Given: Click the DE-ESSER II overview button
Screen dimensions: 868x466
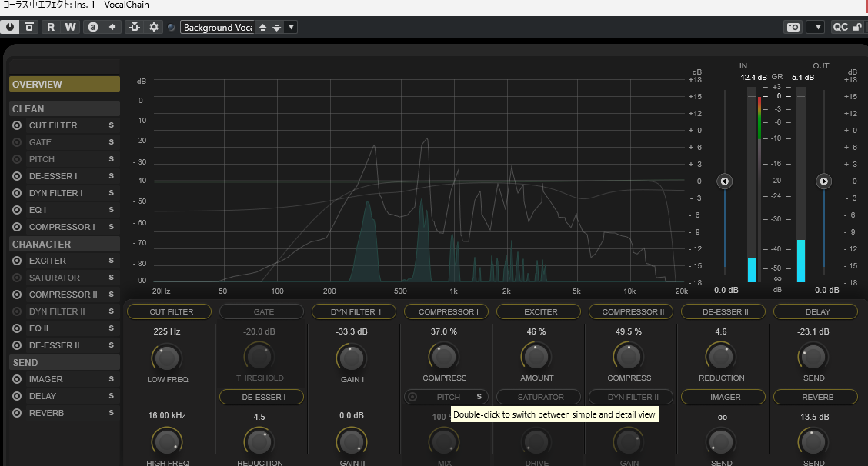Looking at the screenshot, I should (723, 311).
